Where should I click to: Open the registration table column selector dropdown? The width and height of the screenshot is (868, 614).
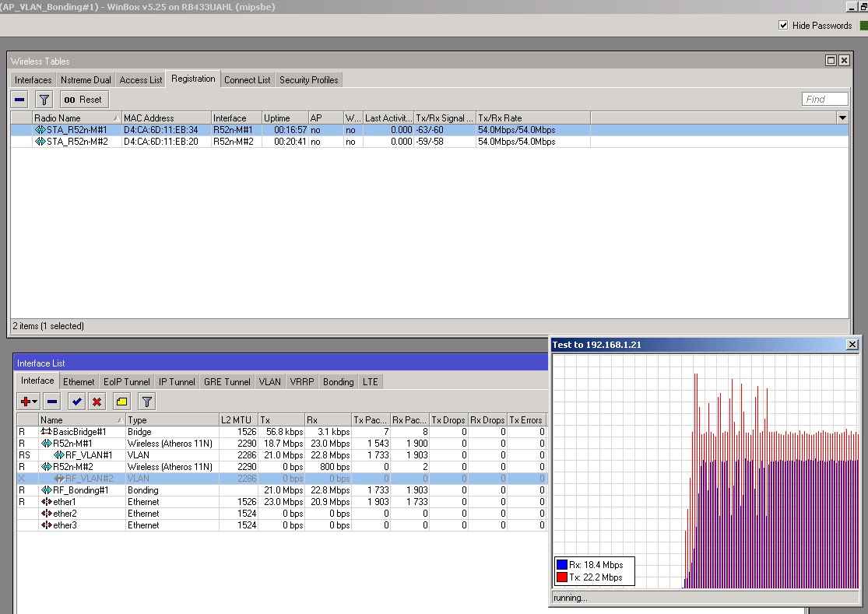click(x=842, y=117)
